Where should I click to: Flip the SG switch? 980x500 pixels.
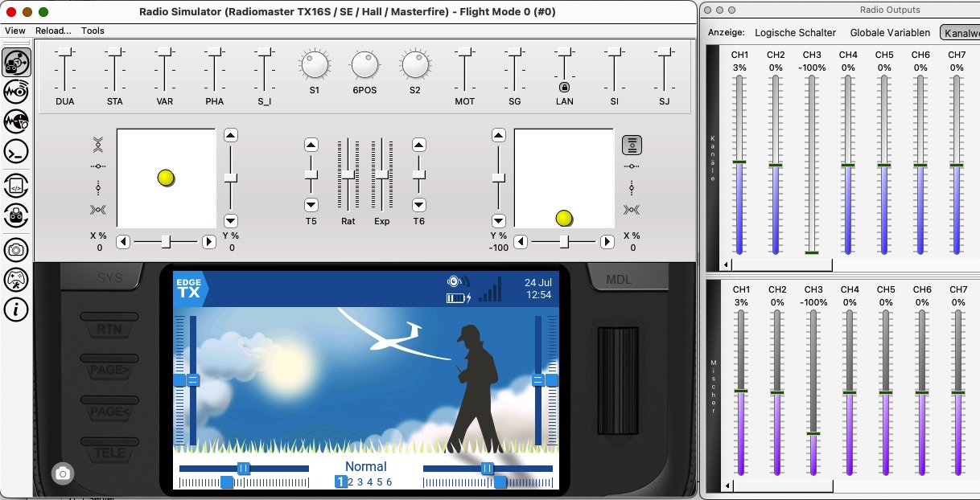coord(515,70)
